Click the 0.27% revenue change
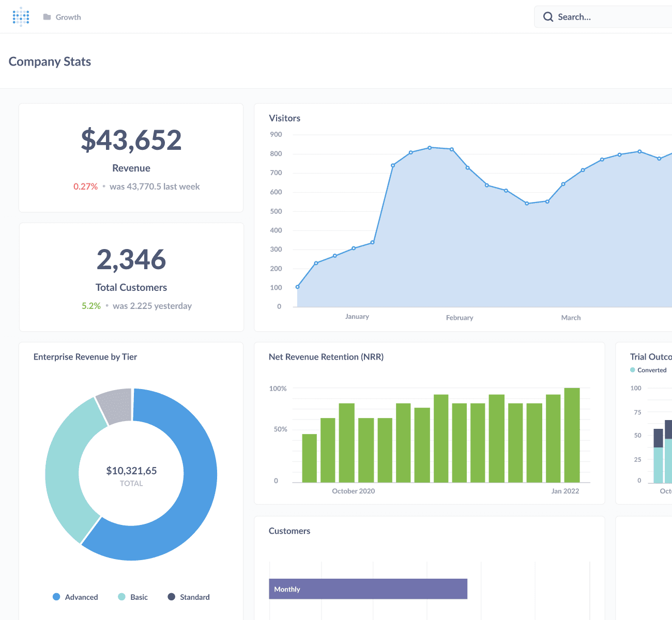Image resolution: width=672 pixels, height=620 pixels. tap(85, 187)
